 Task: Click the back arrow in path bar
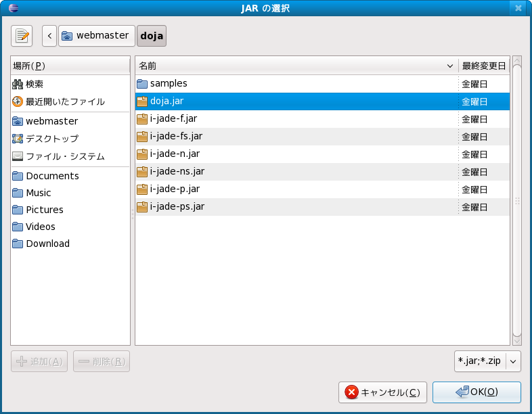[49, 36]
